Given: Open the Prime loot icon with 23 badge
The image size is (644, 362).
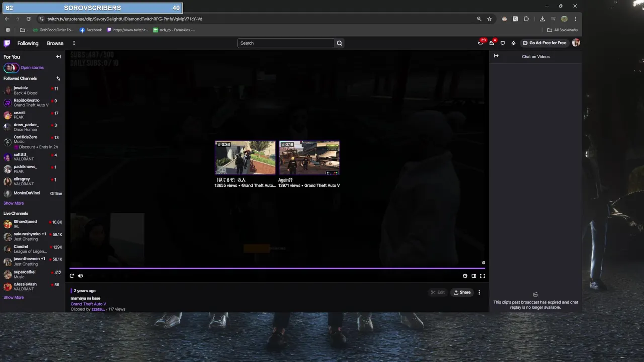Looking at the screenshot, I should click(481, 43).
